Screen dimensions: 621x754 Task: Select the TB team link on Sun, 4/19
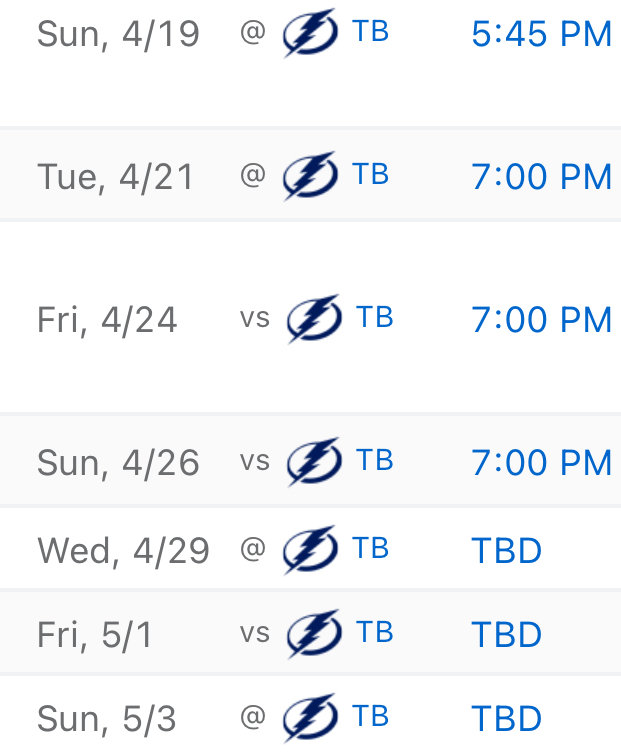370,32
